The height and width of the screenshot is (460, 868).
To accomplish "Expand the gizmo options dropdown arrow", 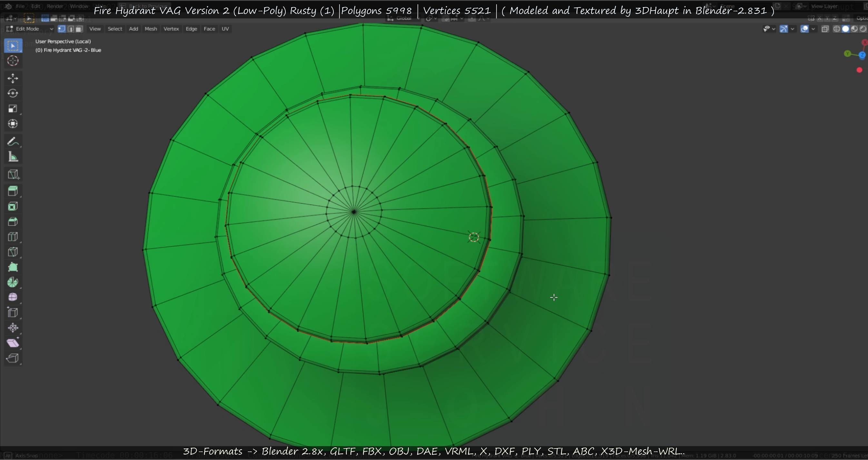I will tap(793, 29).
